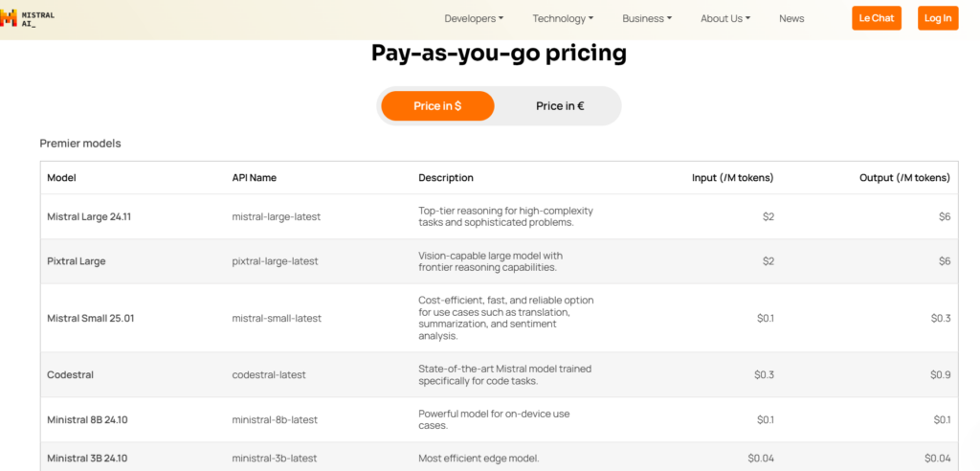Screen dimensions: 980x471
Task: Click Mistral Large's $2 input price
Action: [768, 216]
